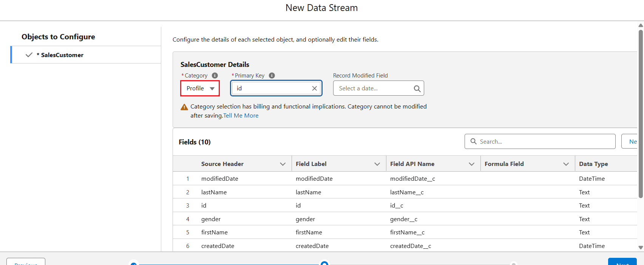
Task: Expand the Source Header column menu
Action: pos(283,164)
